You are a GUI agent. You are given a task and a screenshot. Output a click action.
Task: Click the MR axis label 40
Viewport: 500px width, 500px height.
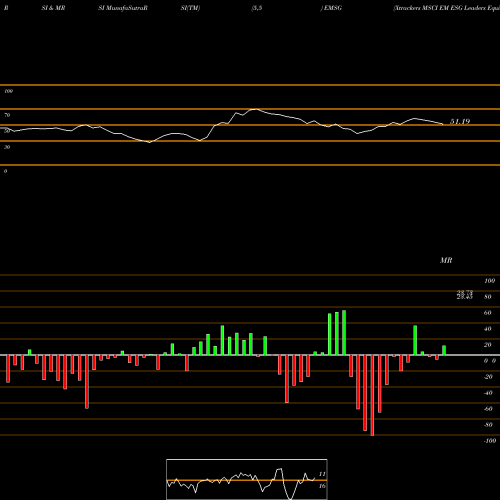[x=488, y=329]
